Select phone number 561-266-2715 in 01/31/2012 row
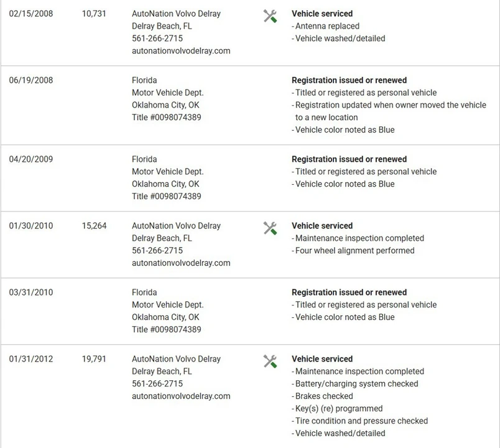The width and height of the screenshot is (500, 448). [157, 383]
